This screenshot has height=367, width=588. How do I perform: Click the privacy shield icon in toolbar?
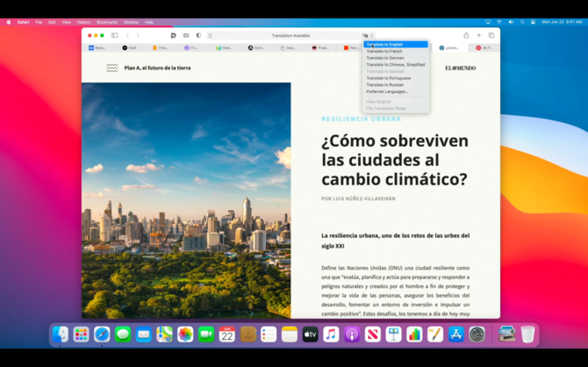[x=198, y=35]
